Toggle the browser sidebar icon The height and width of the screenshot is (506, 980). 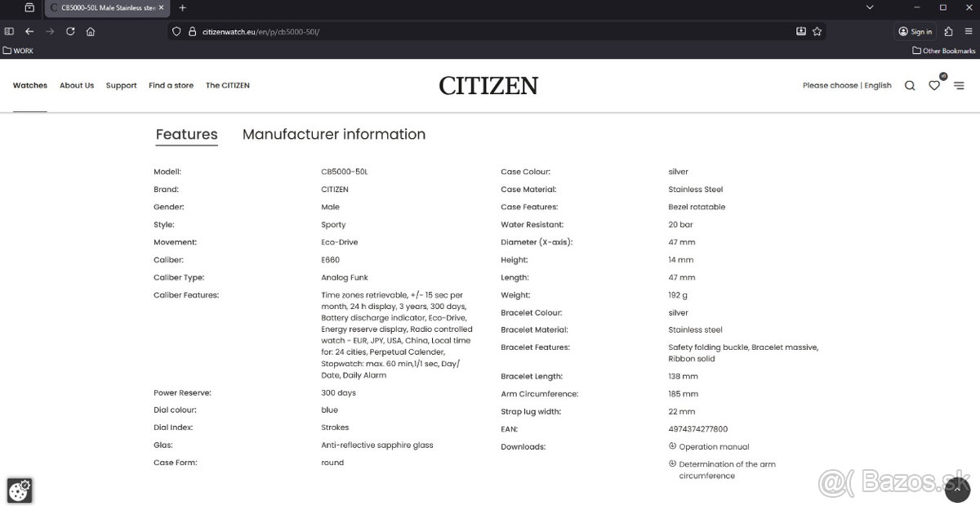9,31
